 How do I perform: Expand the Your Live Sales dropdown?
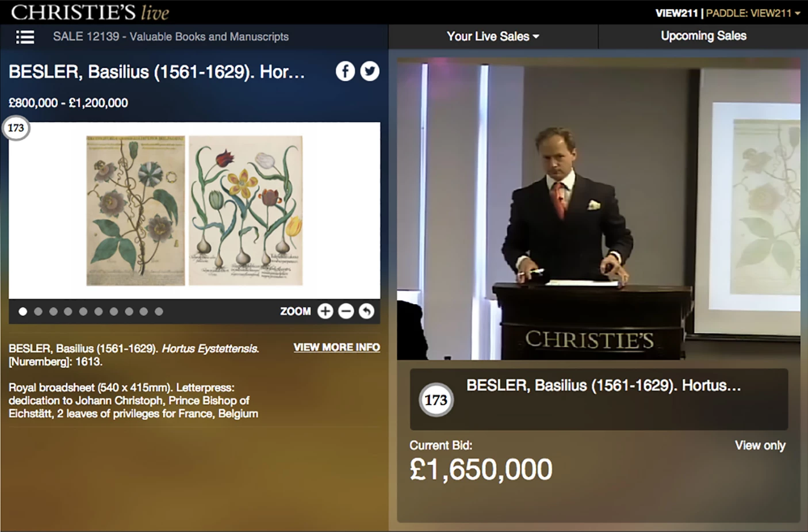(x=493, y=36)
